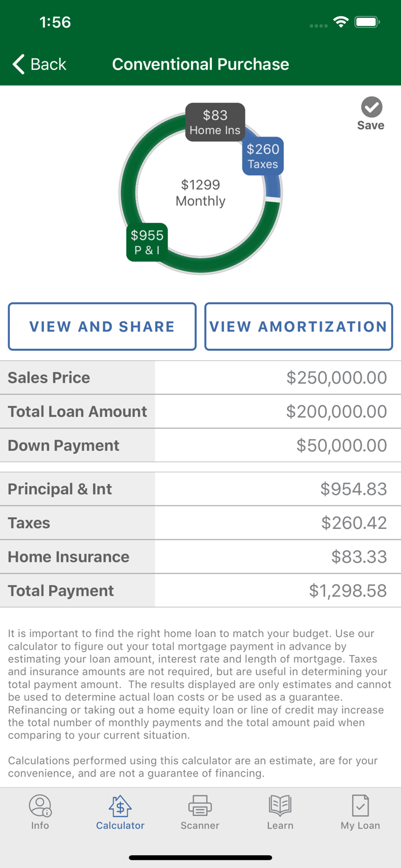
Task: Tap the Info icon in the bottom bar
Action: pos(40,806)
